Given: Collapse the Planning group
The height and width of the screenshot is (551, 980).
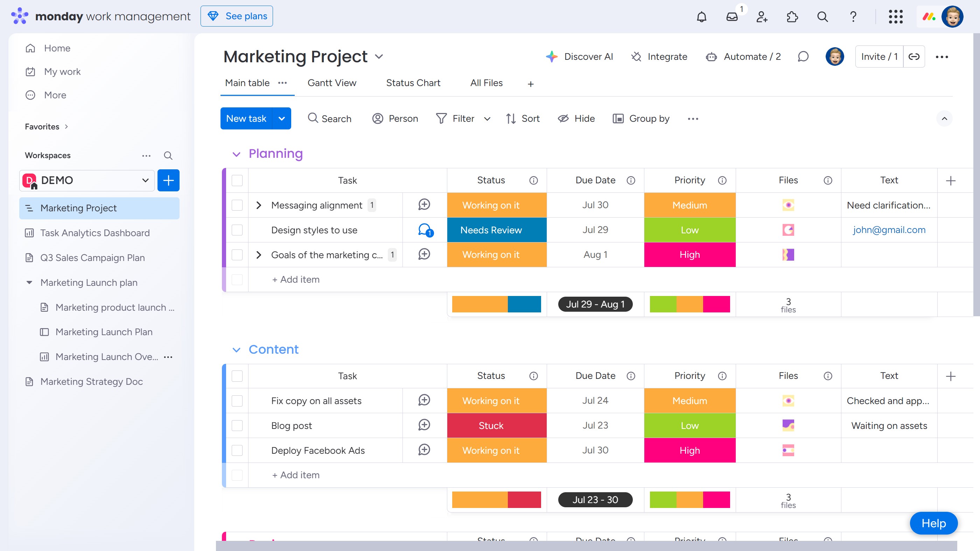Looking at the screenshot, I should click(x=237, y=154).
